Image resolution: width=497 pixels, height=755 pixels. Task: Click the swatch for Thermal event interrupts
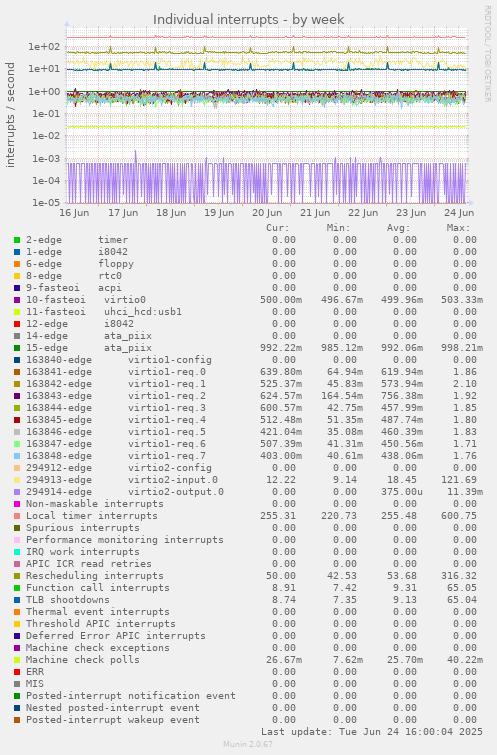(x=17, y=612)
